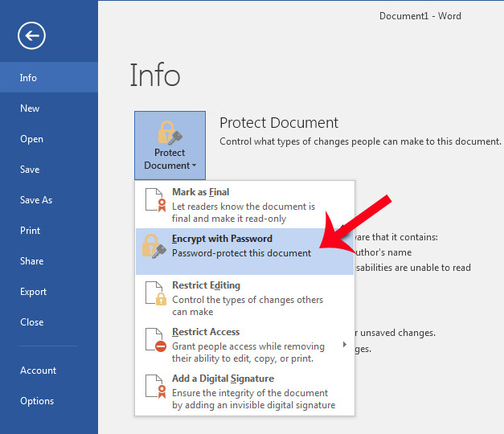Screen dimensions: 504x434
Task: Open Account in the sidebar
Action: coord(38,371)
